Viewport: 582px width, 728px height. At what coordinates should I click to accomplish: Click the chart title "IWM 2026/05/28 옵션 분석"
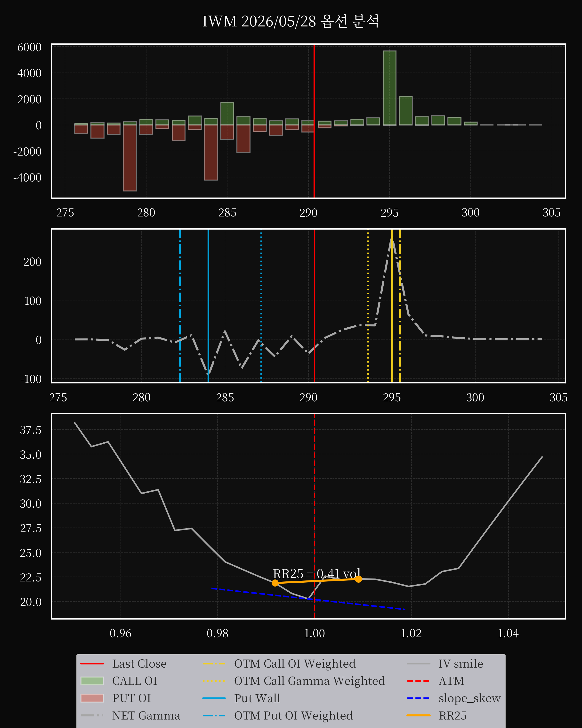[291, 21]
